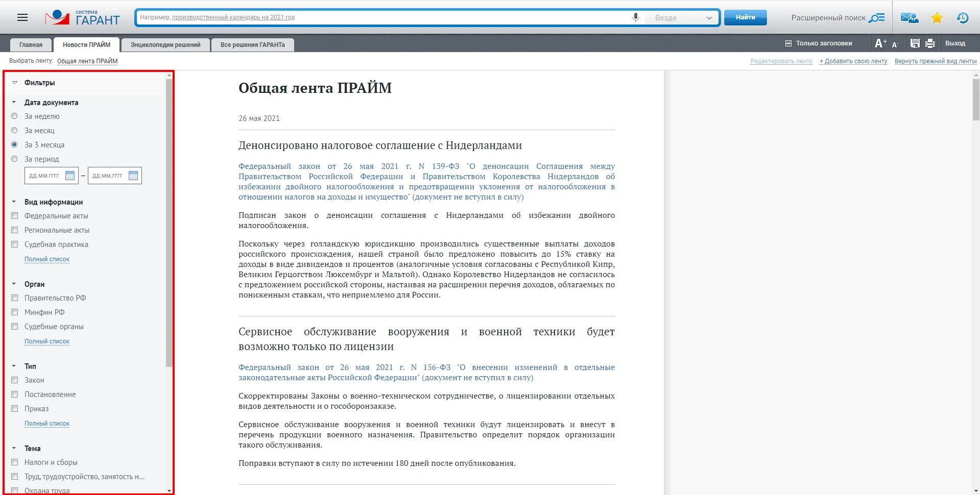This screenshot has height=495, width=980.
Task: Open the hamburger main menu
Action: [x=22, y=17]
